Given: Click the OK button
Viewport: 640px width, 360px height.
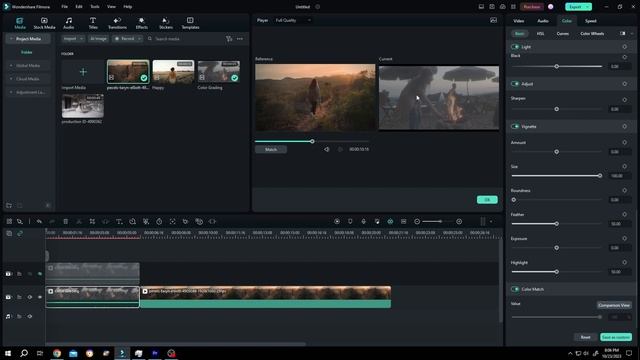Looking at the screenshot, I should (487, 200).
